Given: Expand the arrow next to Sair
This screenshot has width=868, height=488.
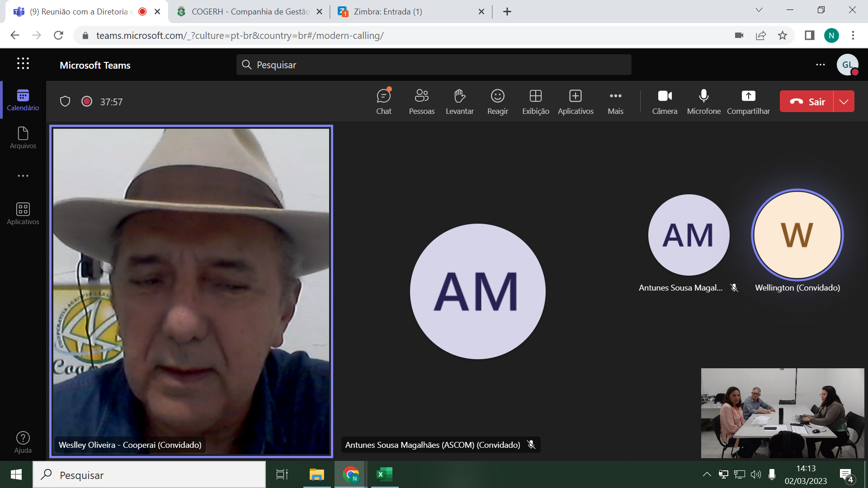Looking at the screenshot, I should click(844, 102).
